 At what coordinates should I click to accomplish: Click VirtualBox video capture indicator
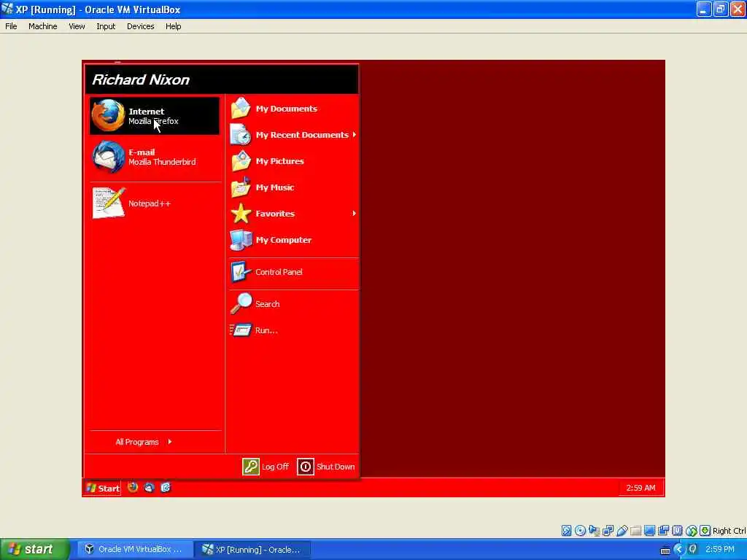[663, 531]
